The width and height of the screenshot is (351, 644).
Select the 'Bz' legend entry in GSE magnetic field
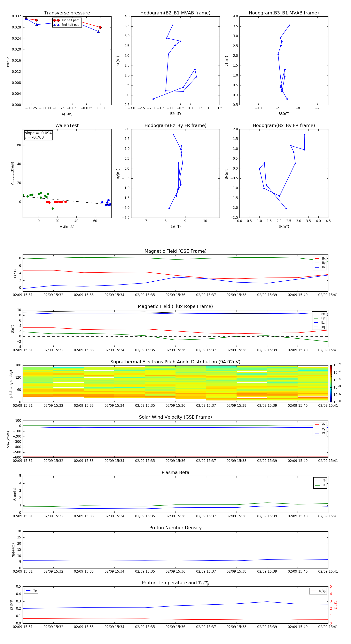point(320,268)
